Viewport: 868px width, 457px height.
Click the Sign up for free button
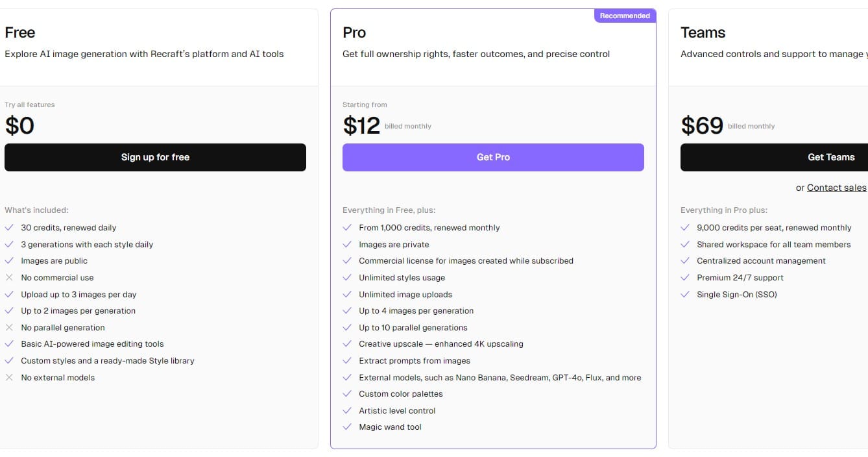(155, 157)
